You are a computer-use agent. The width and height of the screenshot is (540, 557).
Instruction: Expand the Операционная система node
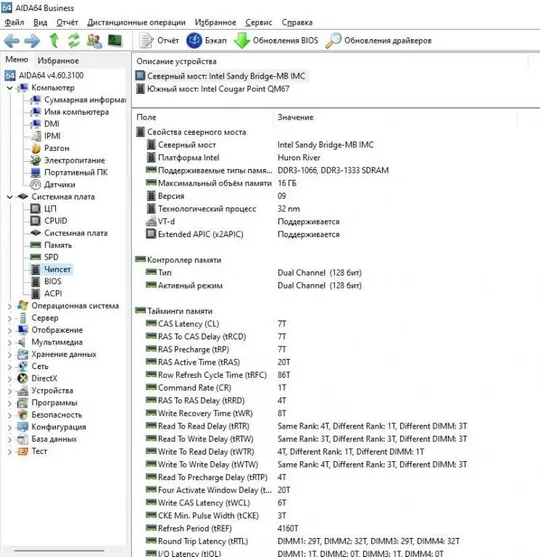tap(10, 306)
